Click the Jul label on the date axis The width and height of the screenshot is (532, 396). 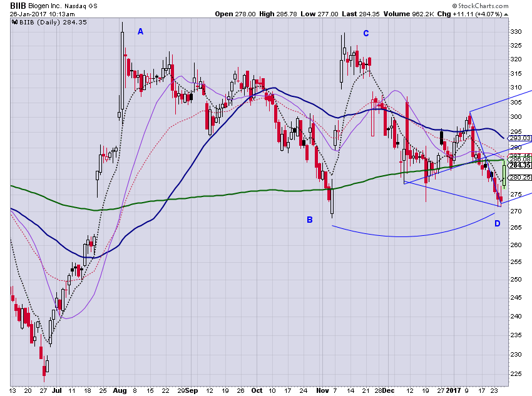[x=57, y=390]
